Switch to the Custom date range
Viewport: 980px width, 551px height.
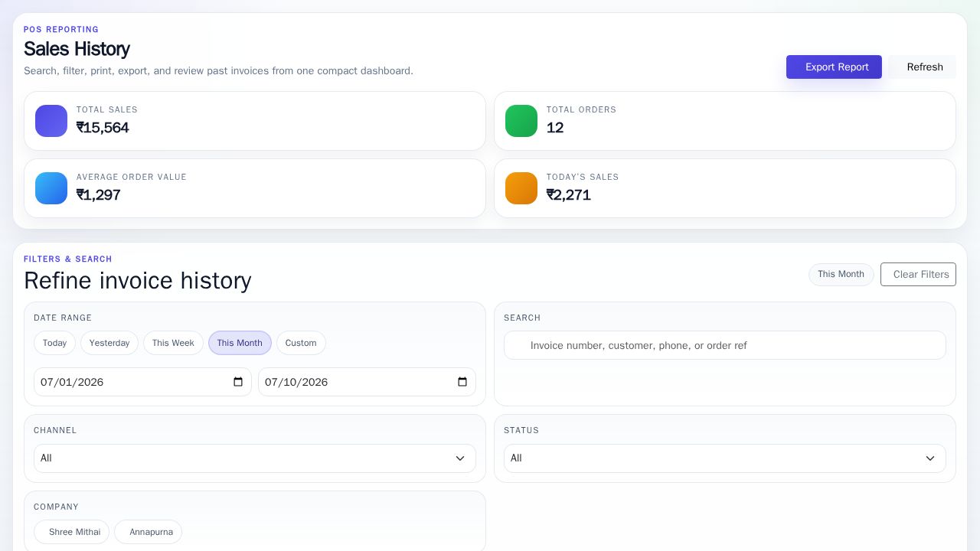(301, 343)
